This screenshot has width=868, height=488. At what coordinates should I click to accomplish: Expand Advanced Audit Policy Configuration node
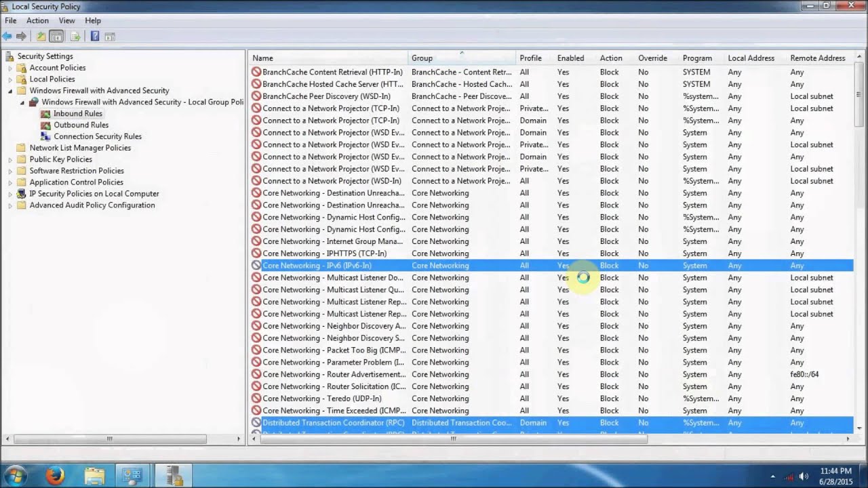(10, 205)
